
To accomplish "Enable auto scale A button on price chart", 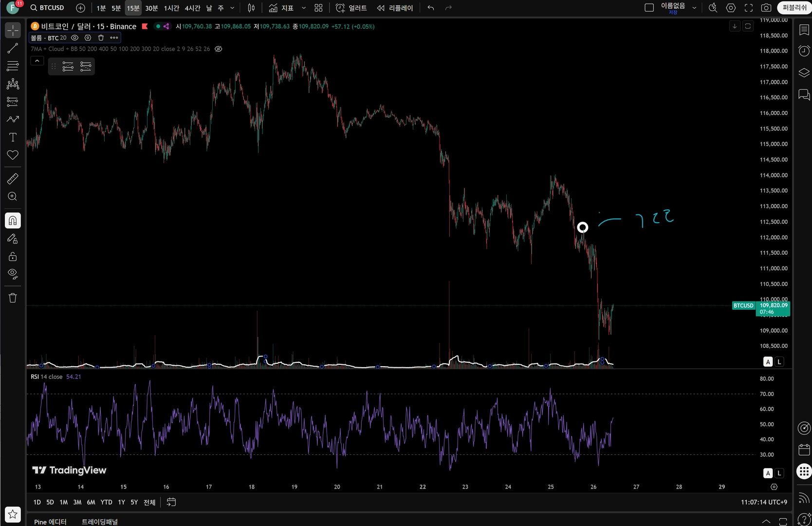I will point(768,361).
